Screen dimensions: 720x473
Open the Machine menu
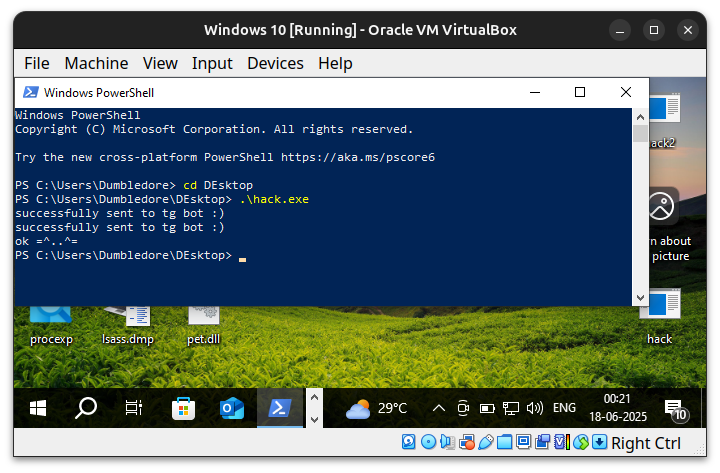(x=96, y=63)
